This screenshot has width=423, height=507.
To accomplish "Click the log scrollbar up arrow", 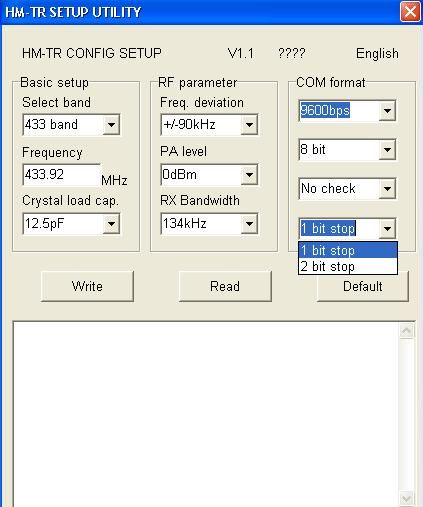I will pos(407,331).
